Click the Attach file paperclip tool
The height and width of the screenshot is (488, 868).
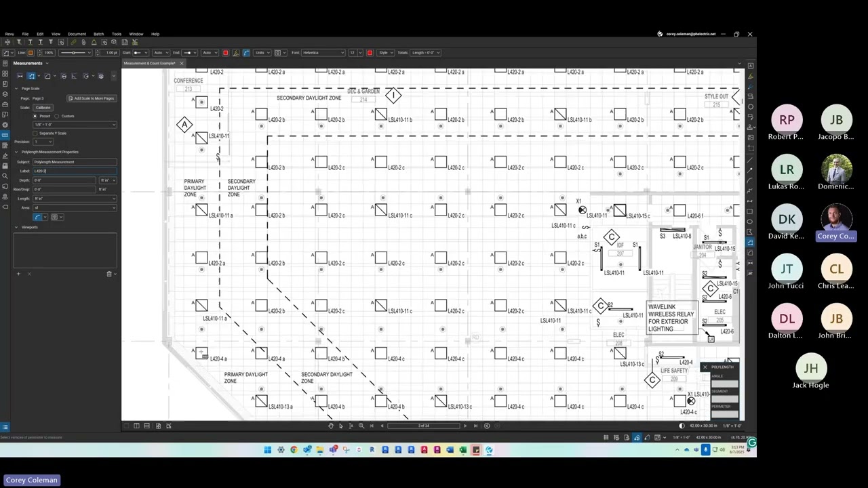pyautogui.click(x=83, y=42)
